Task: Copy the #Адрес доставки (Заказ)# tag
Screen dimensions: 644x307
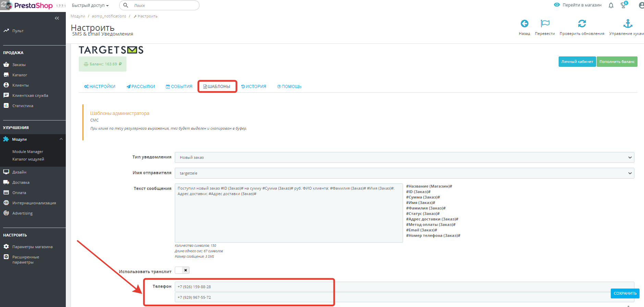Action: [432, 219]
